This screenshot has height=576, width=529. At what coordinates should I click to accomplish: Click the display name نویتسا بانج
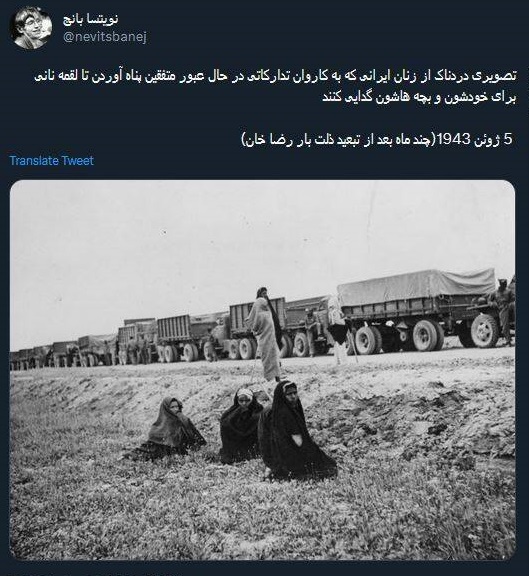pos(91,19)
